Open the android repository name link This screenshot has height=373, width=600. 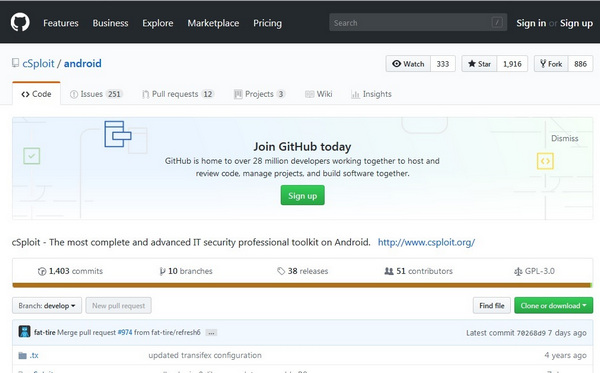[x=83, y=63]
